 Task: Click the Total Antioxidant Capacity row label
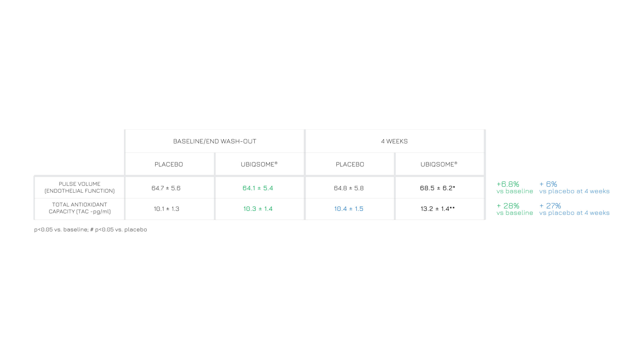coord(79,208)
